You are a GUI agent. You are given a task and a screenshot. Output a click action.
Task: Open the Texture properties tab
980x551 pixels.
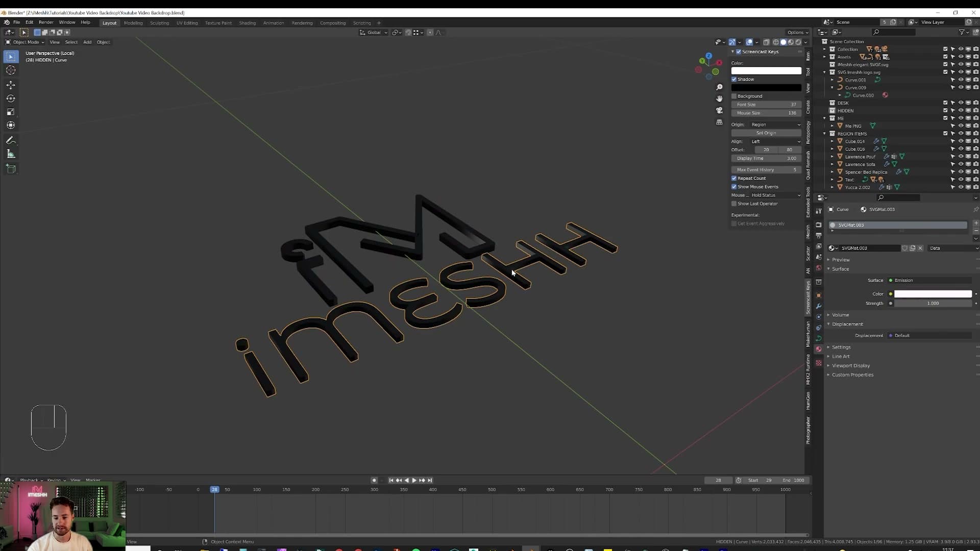pyautogui.click(x=819, y=363)
